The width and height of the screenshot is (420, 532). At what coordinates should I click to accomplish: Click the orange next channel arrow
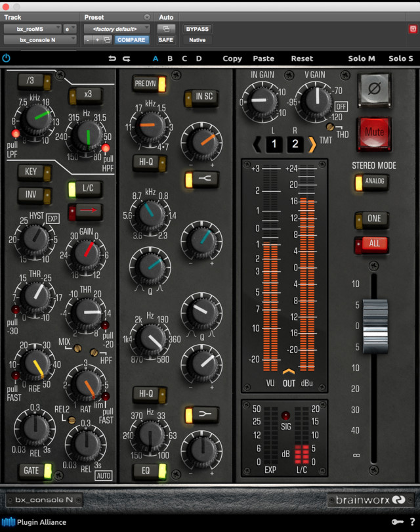pos(312,143)
